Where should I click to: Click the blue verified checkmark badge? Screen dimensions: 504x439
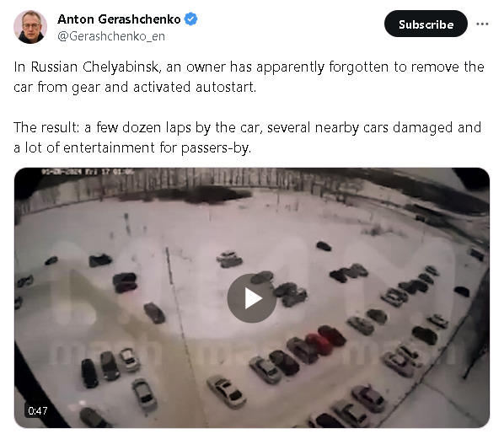click(190, 19)
